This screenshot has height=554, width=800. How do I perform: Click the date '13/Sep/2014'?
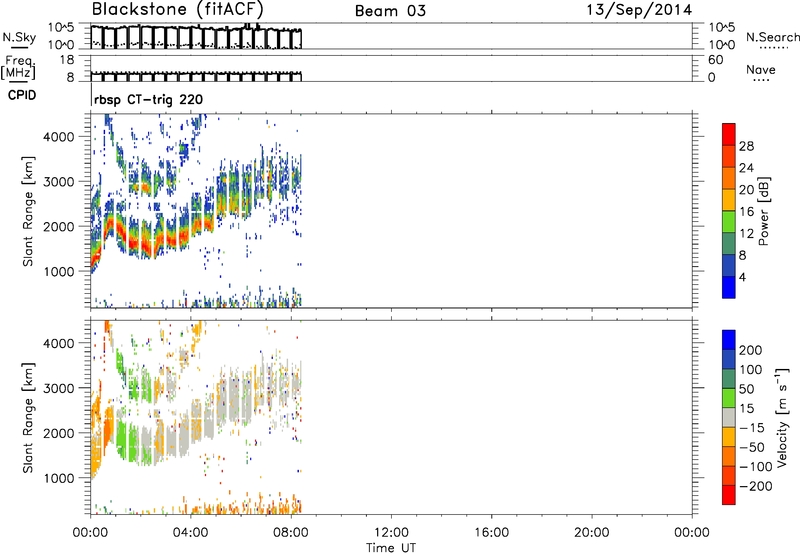tap(639, 10)
